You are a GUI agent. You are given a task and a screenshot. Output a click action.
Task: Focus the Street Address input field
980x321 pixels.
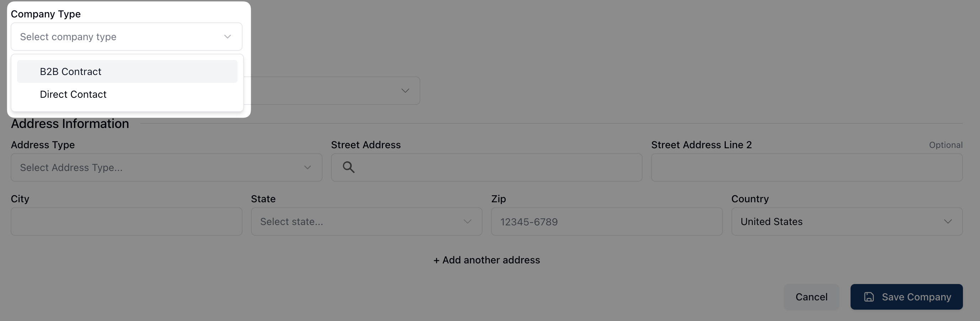495,168
